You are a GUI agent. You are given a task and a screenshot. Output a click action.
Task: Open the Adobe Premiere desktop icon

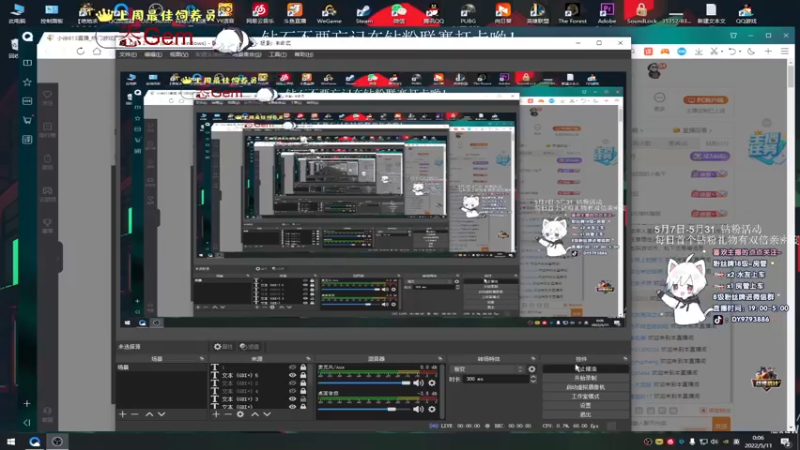tap(607, 13)
